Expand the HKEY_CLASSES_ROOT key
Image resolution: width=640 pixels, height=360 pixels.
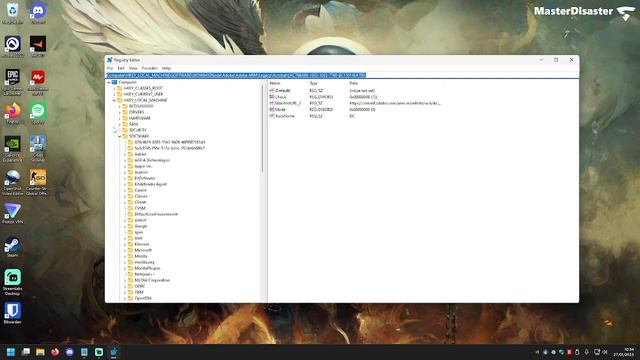pos(114,88)
